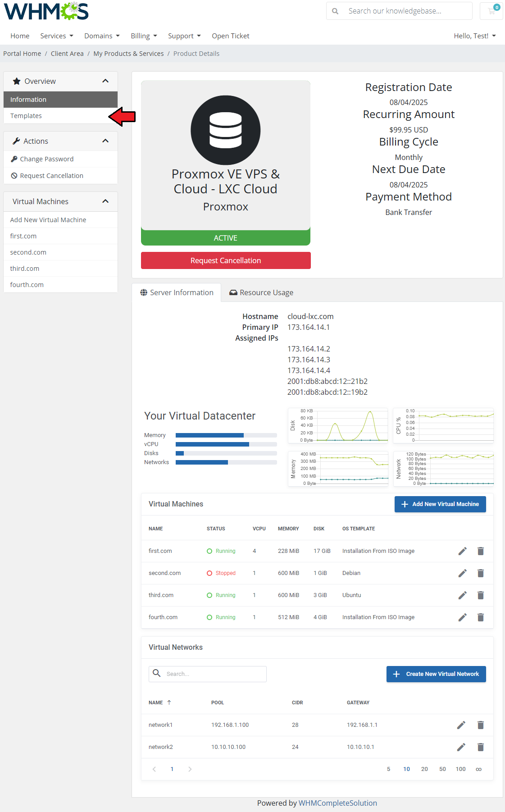
Task: Open the Billing dropdown menu
Action: (x=144, y=36)
